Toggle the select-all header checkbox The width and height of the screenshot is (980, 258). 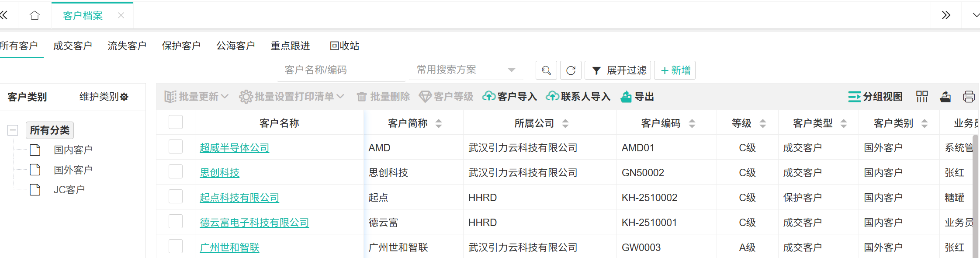point(176,122)
